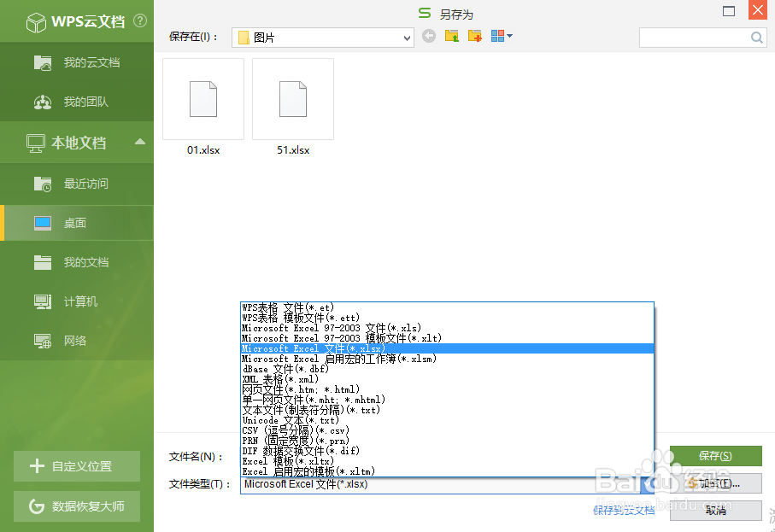This screenshot has width=775, height=532.
Task: Choose PRN (固定宽度)(*.prn) type
Action: click(x=447, y=441)
